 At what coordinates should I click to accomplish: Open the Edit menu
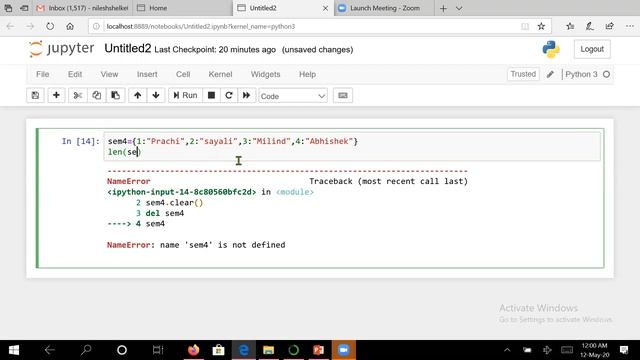75,74
